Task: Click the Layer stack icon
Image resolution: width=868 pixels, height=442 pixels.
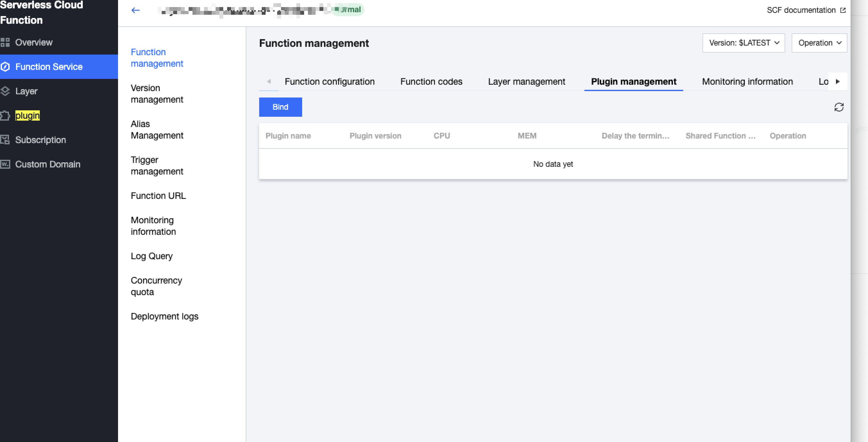Action: click(x=5, y=91)
